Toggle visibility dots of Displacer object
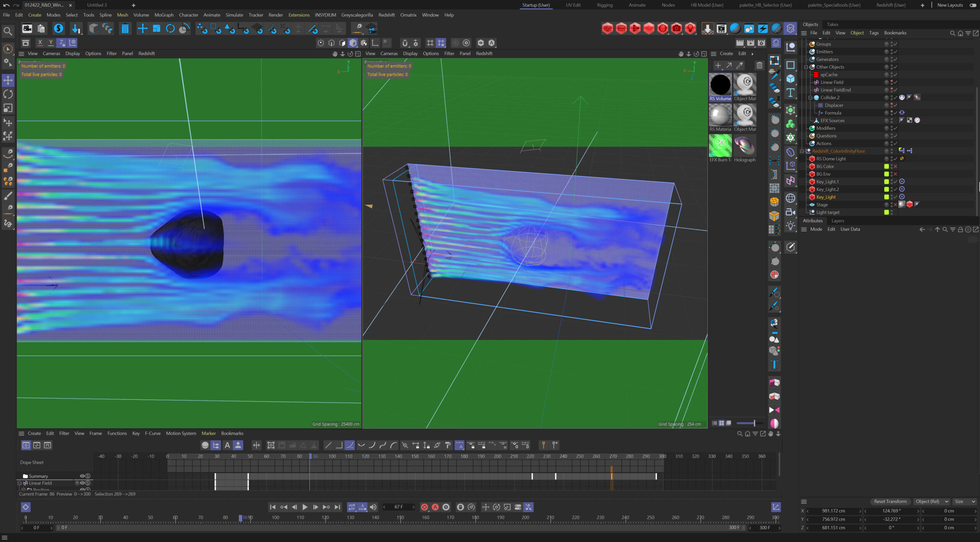This screenshot has height=542, width=980. pyautogui.click(x=892, y=105)
